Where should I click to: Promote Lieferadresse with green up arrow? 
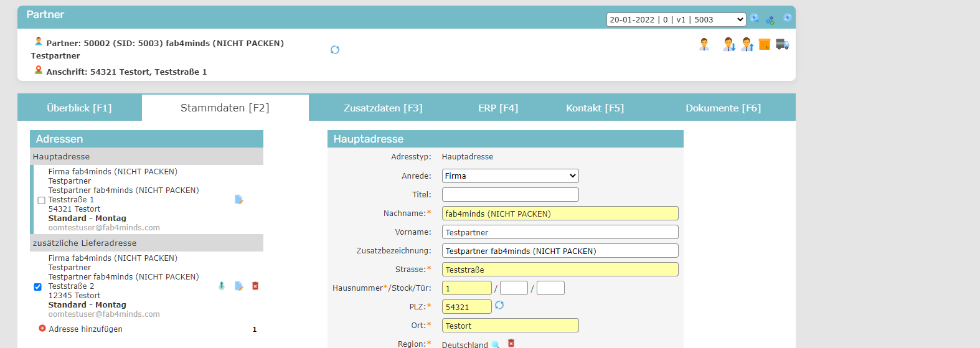click(222, 286)
